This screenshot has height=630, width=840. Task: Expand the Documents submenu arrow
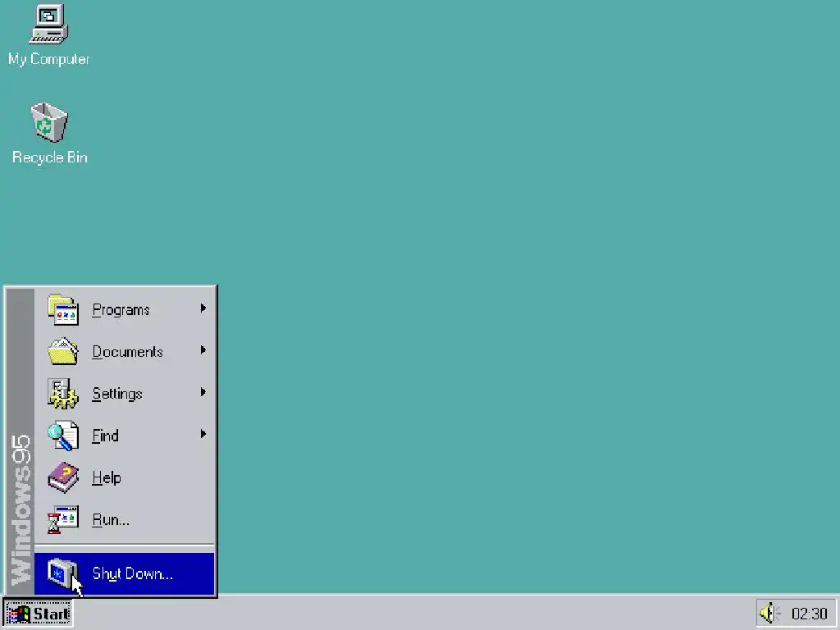[x=203, y=349]
